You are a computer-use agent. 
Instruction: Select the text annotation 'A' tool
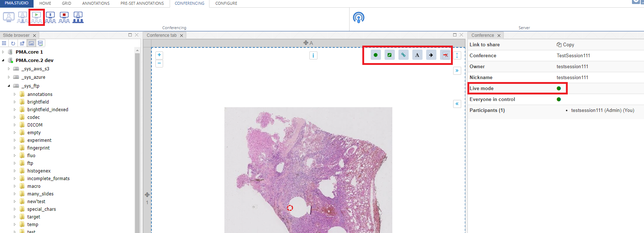417,55
